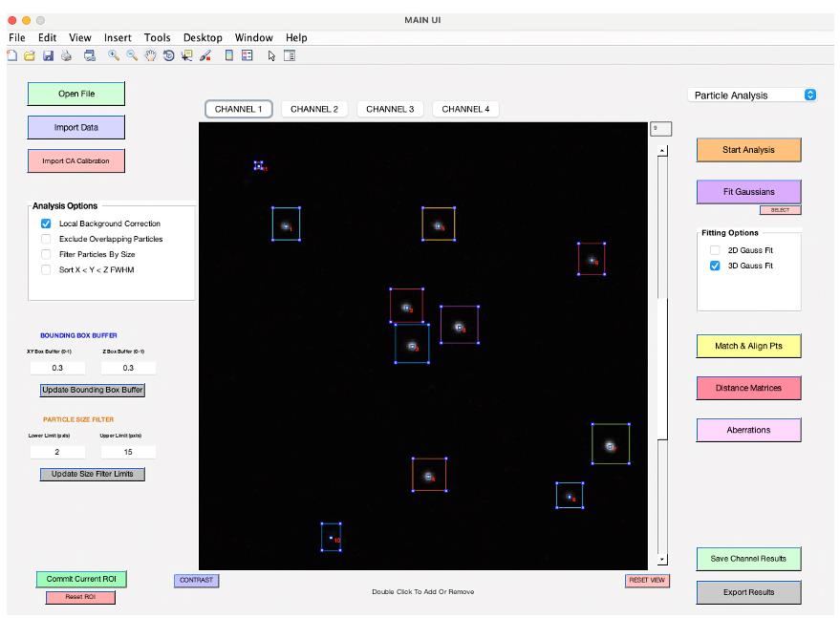Select the Zoom Out magnifier tool
Screen dimensions: 840x618
click(x=132, y=55)
